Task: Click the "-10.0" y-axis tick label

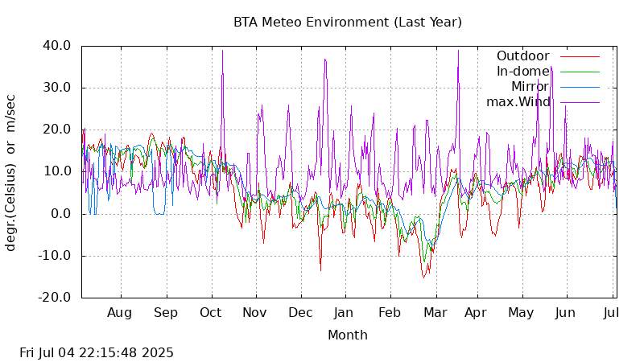Action: 54,255
